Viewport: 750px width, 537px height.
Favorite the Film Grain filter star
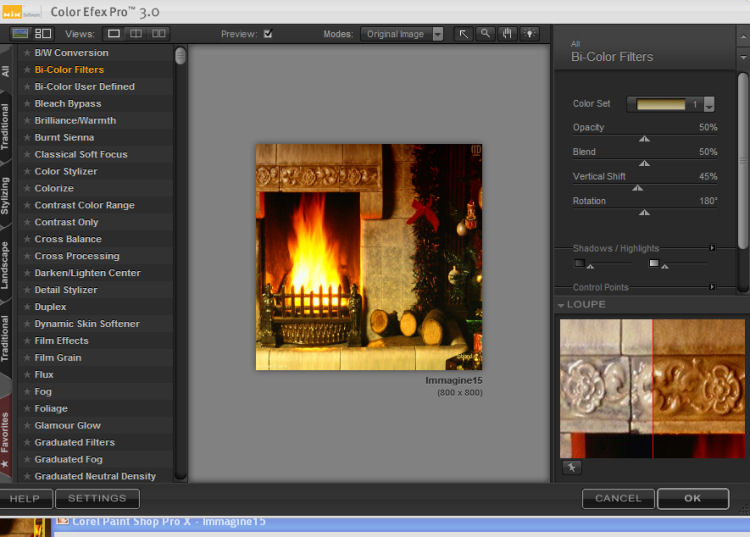pyautogui.click(x=27, y=357)
